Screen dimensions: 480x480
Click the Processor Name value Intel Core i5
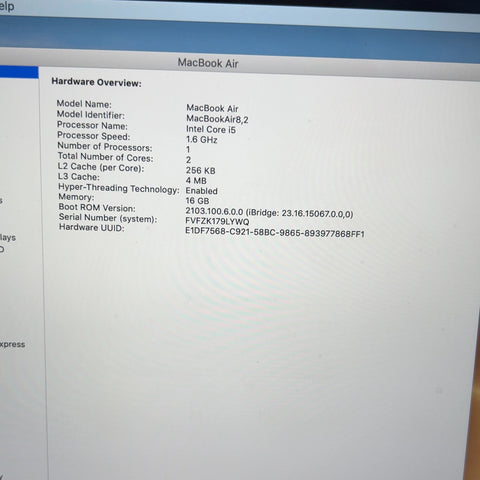(x=211, y=129)
